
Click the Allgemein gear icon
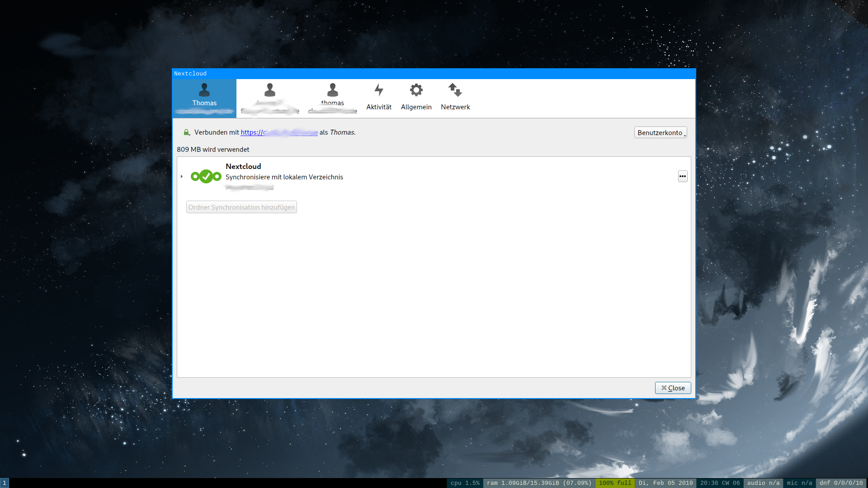click(x=416, y=90)
